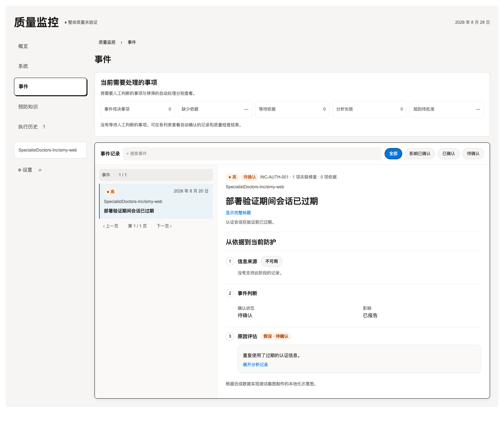Click the 不可用 badge beside 信息来源
The height and width of the screenshot is (441, 504).
click(272, 261)
